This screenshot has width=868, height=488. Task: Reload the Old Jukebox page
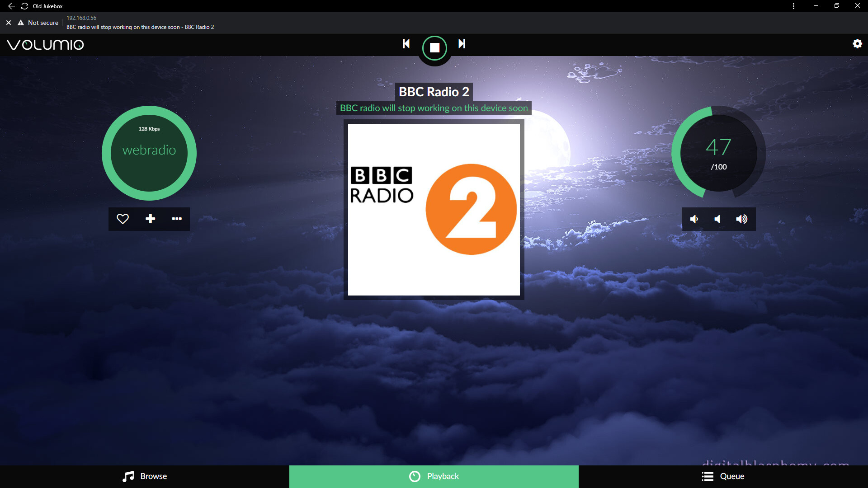[25, 6]
